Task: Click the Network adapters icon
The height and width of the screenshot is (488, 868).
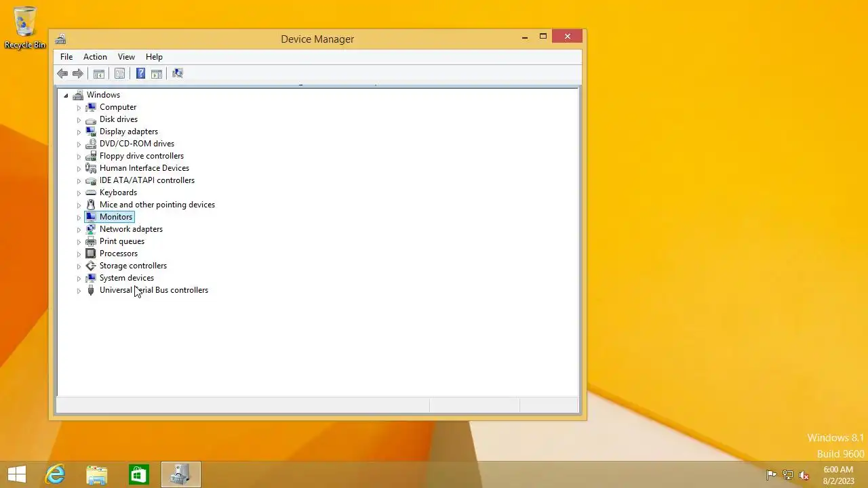Action: click(x=91, y=229)
